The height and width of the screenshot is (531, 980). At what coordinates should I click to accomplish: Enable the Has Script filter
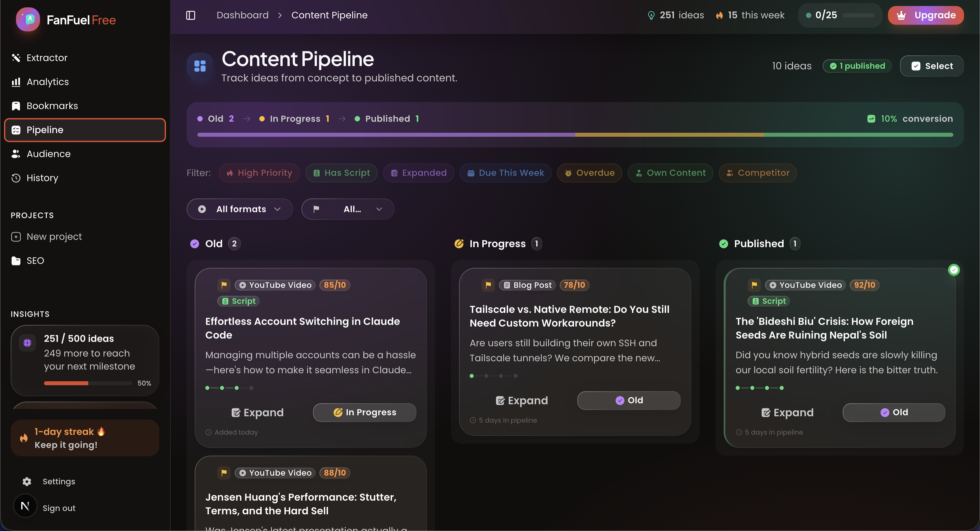click(341, 173)
